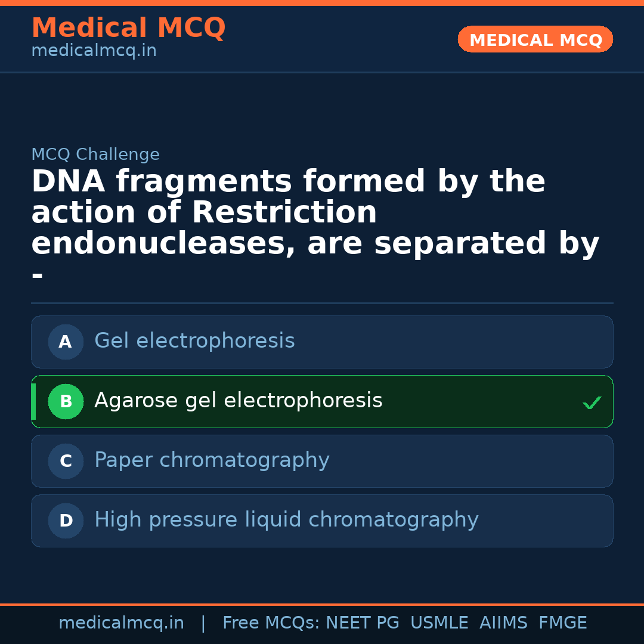Select the Gel electrophoresis answer
Screen dimensions: 644x644
tap(194, 341)
